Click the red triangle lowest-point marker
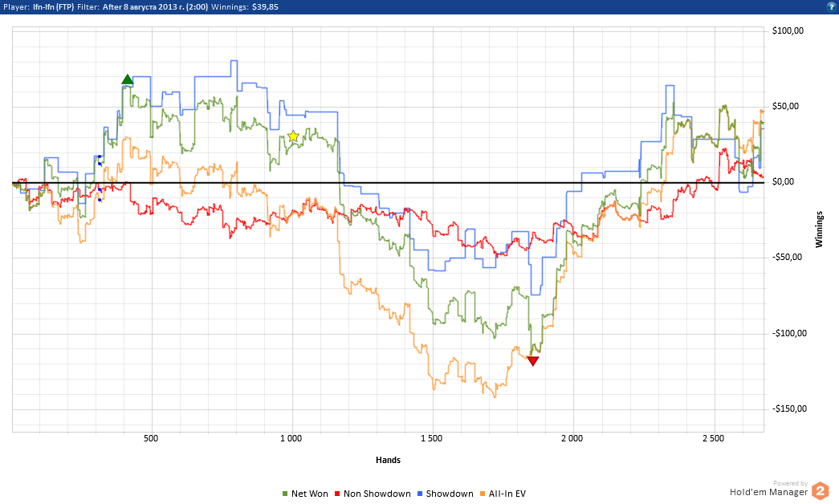839x504 pixels. point(532,361)
